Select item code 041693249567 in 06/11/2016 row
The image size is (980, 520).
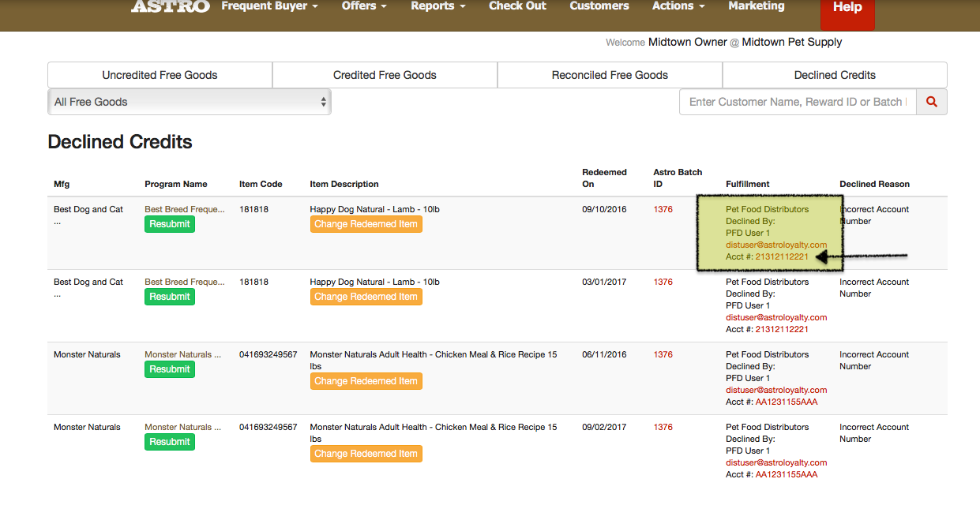tap(268, 354)
